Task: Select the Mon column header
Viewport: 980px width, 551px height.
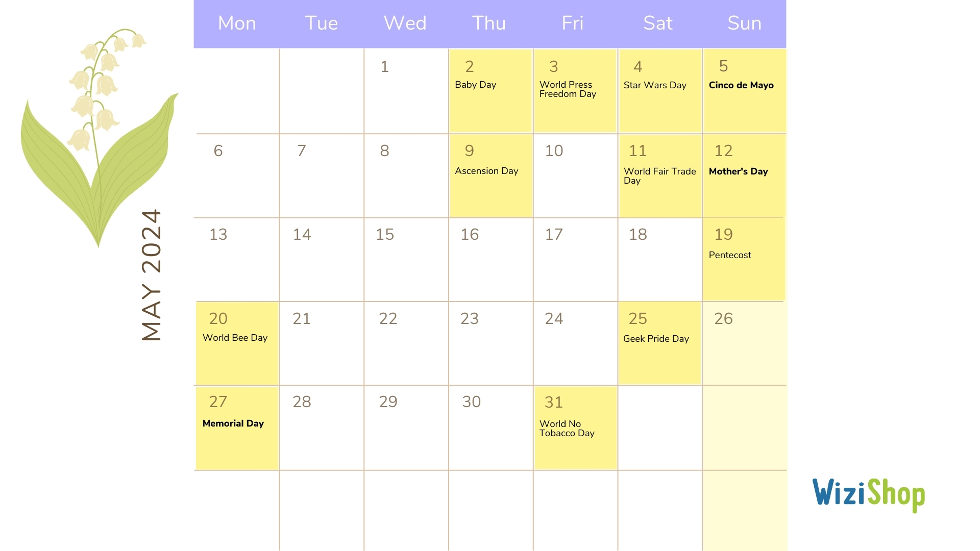Action: coord(236,23)
